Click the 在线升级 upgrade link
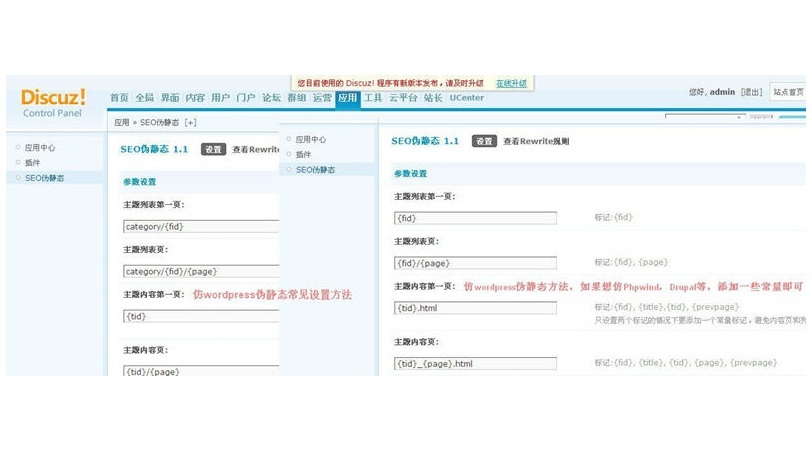The width and height of the screenshot is (812, 451). click(x=511, y=83)
